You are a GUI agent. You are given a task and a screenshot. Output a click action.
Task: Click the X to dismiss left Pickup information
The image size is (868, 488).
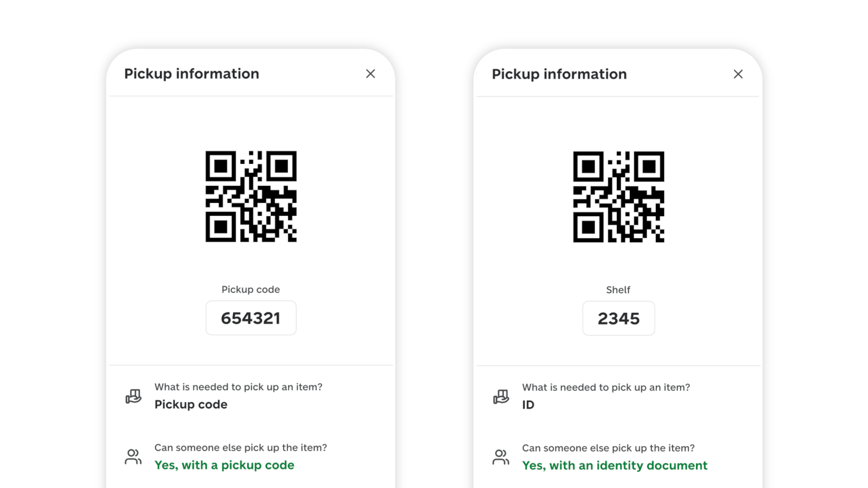click(371, 74)
